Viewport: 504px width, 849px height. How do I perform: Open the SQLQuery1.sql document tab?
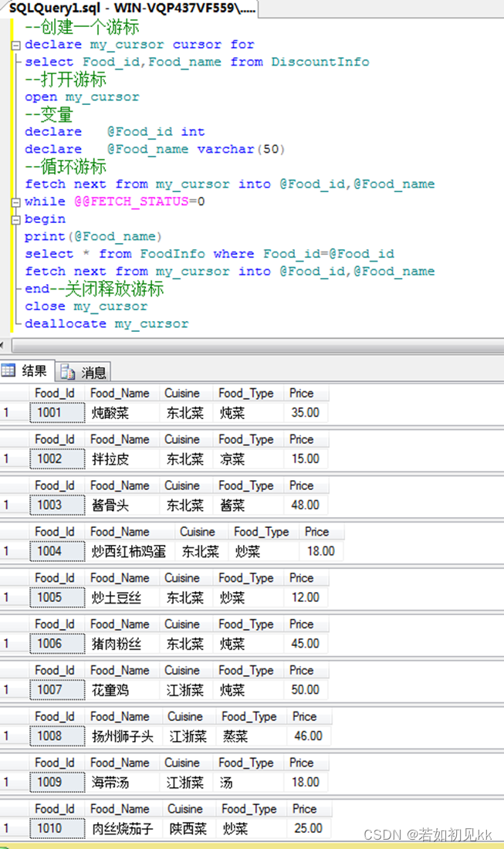(131, 8)
